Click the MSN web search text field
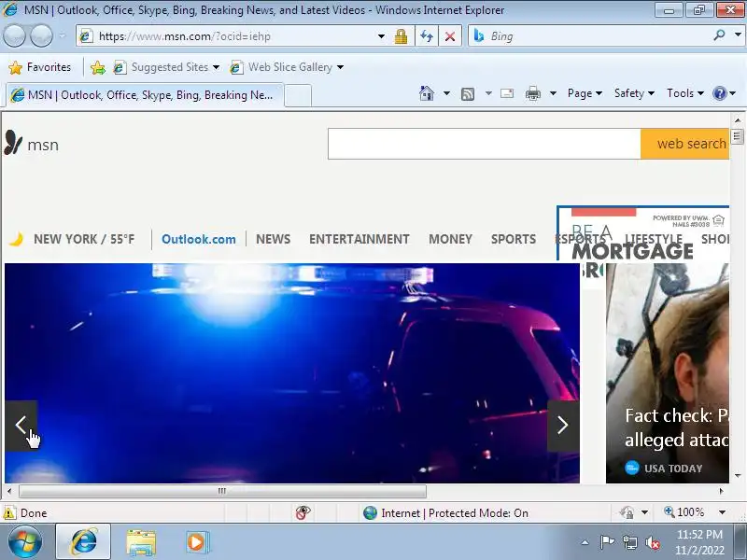The width and height of the screenshot is (747, 560). click(x=484, y=144)
